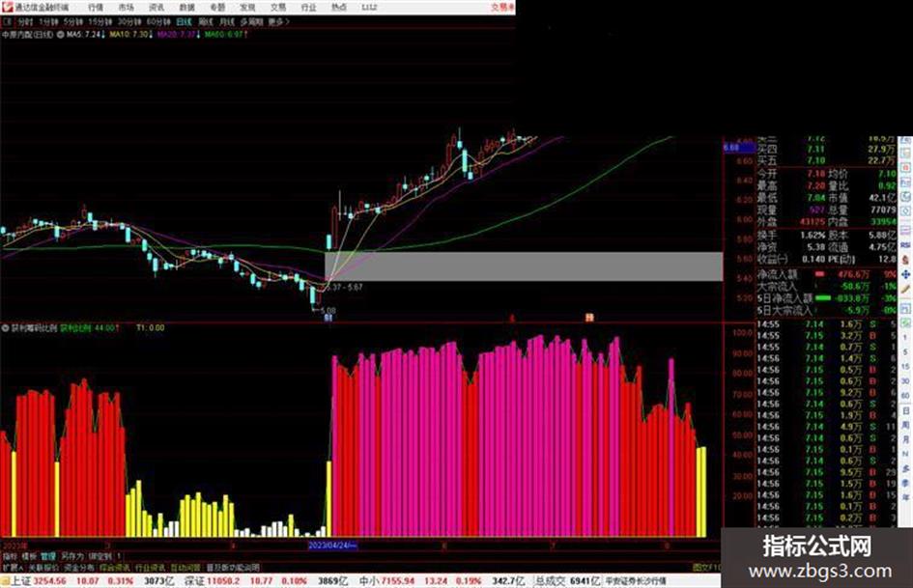Select the 周线 weekly chart tab
The width and height of the screenshot is (913, 588).
pyautogui.click(x=206, y=21)
